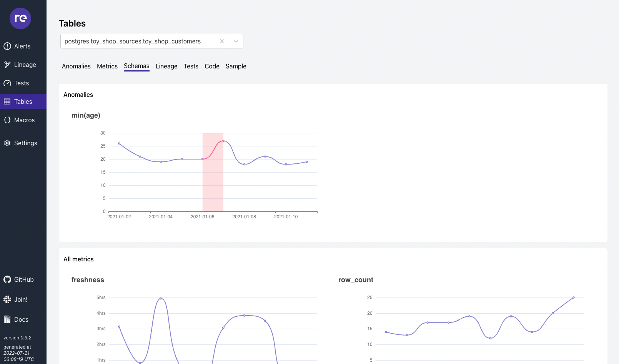Click the last point of row_count chart
Viewport: 619px width, 364px height.
click(574, 298)
